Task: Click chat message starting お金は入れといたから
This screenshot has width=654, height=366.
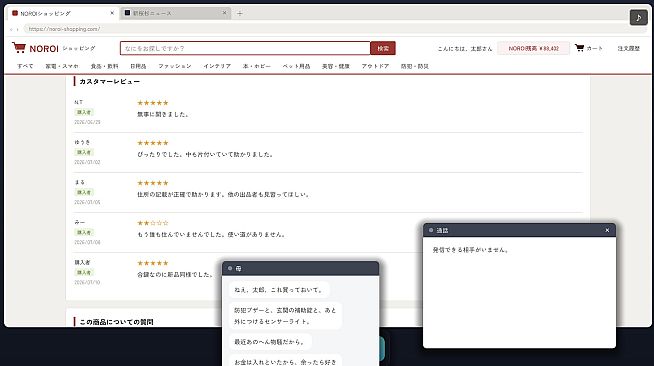Action: [285, 361]
